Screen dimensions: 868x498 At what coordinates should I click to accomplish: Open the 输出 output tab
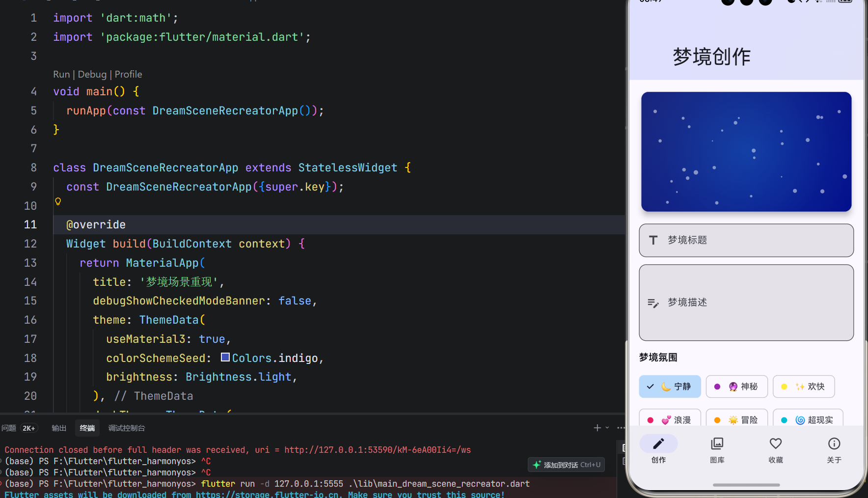[59, 428]
